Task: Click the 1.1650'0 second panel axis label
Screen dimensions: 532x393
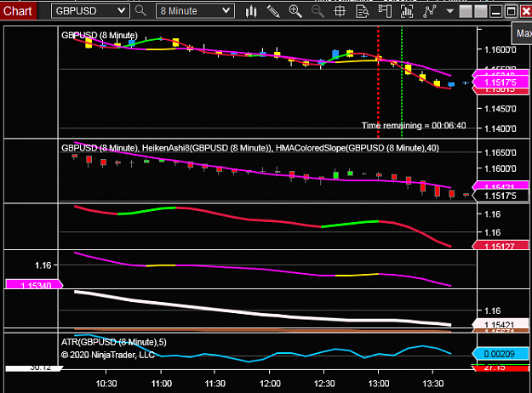Action: tap(501, 152)
